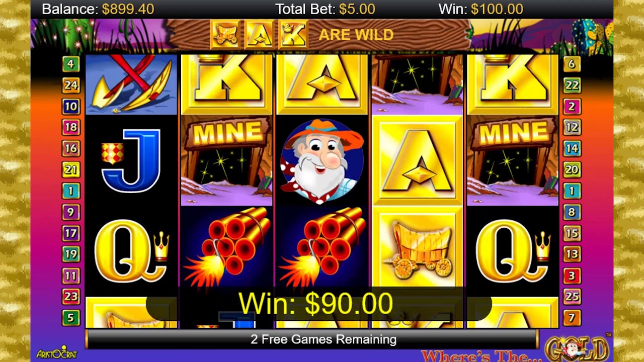Click the prospector miner symbol
This screenshot has width=644, height=362.
pos(322,161)
